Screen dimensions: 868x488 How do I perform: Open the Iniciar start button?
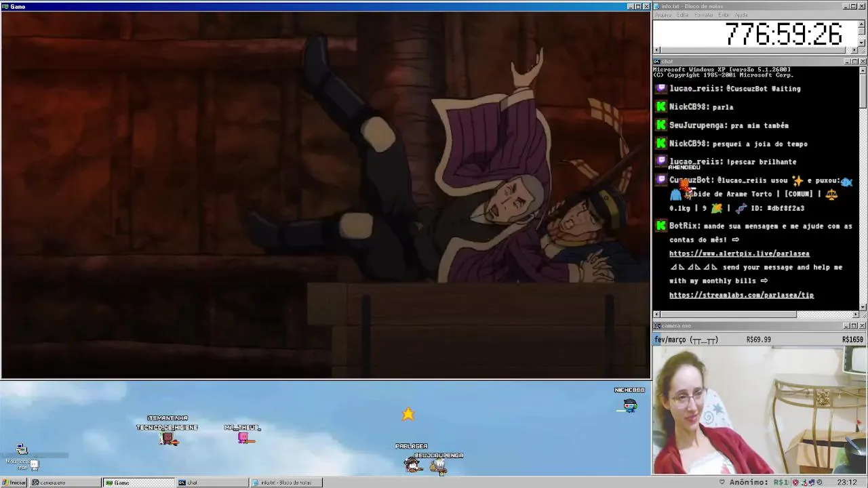tap(14, 483)
